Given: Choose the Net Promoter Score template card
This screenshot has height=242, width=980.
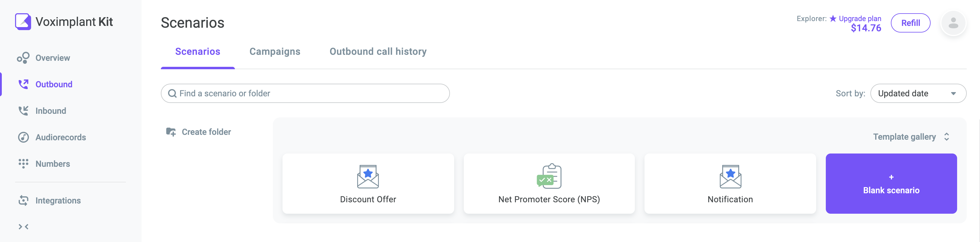Looking at the screenshot, I should [x=549, y=184].
